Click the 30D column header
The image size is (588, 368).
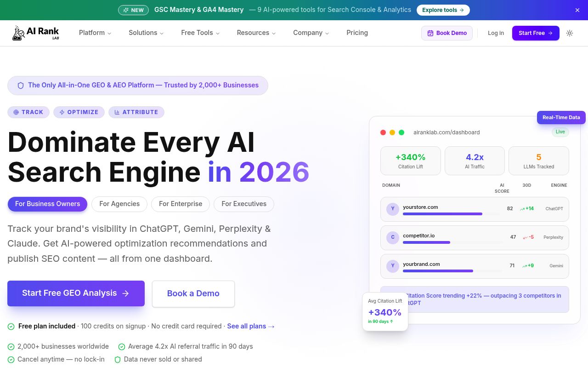point(527,185)
